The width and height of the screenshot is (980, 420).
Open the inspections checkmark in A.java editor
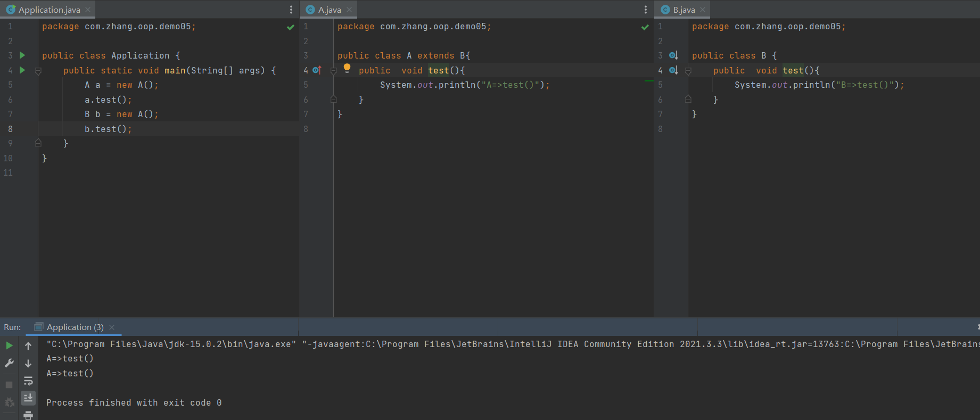(x=645, y=27)
